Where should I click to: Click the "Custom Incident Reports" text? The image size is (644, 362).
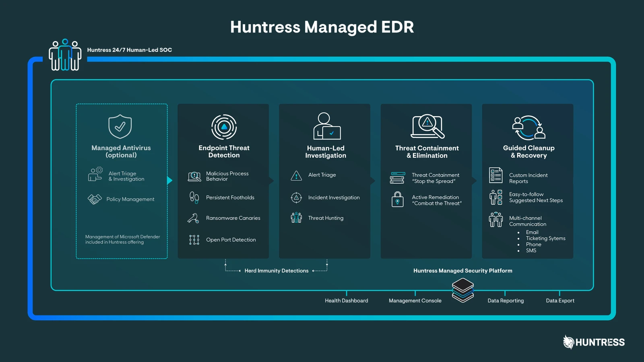point(528,178)
